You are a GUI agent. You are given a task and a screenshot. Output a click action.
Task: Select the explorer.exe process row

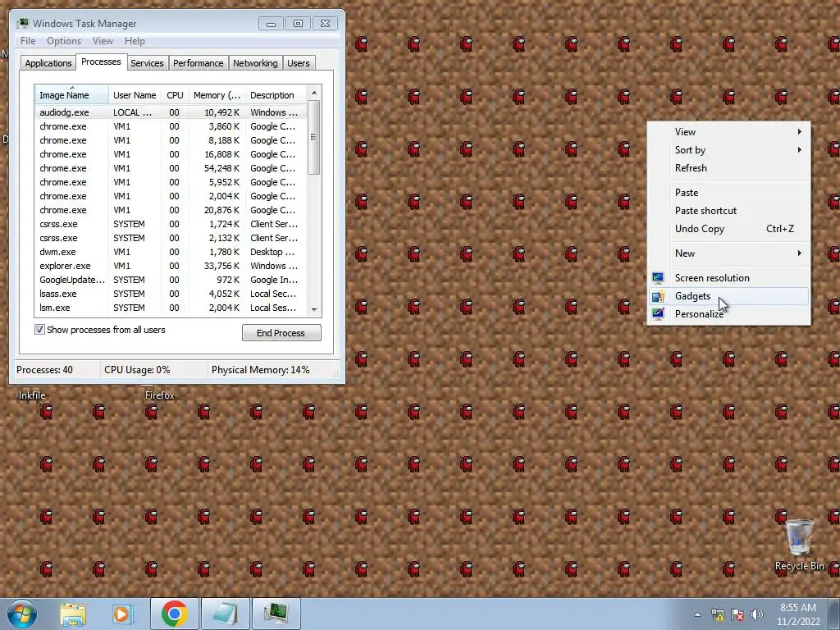click(x=171, y=266)
